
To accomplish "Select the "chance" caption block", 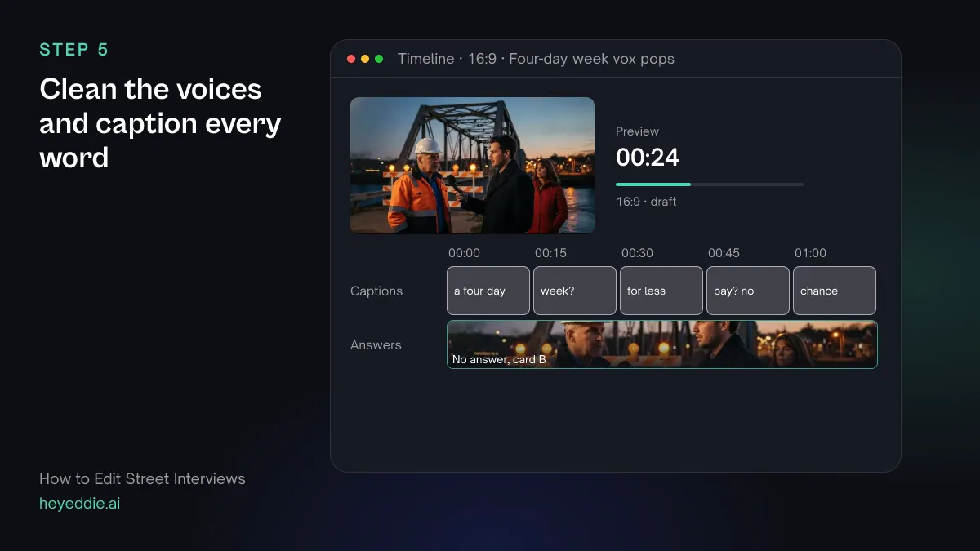I will (835, 291).
